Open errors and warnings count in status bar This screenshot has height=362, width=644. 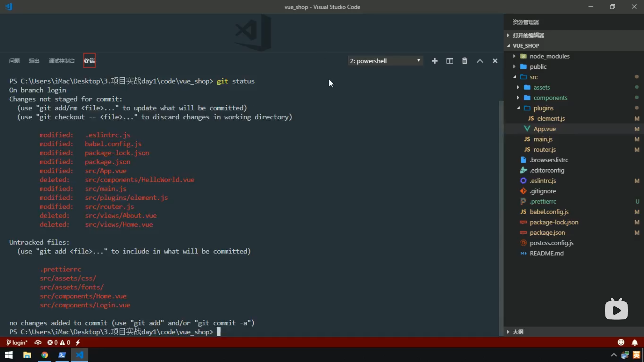pos(59,342)
